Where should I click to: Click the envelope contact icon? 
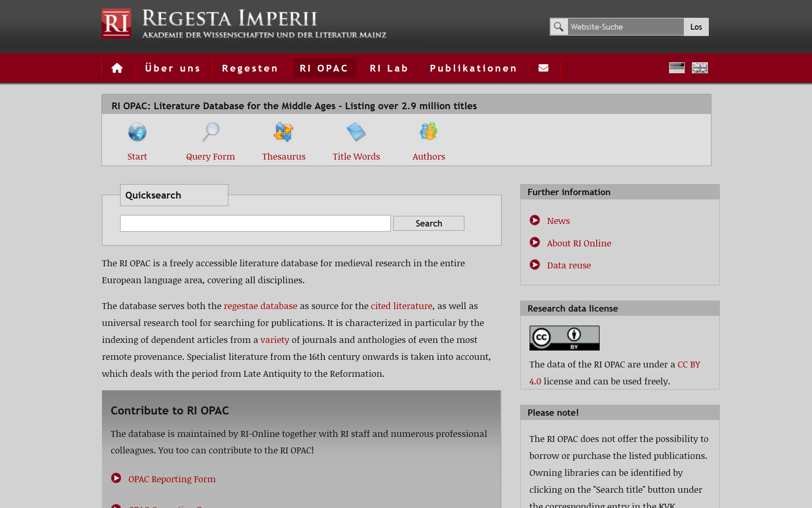(543, 68)
